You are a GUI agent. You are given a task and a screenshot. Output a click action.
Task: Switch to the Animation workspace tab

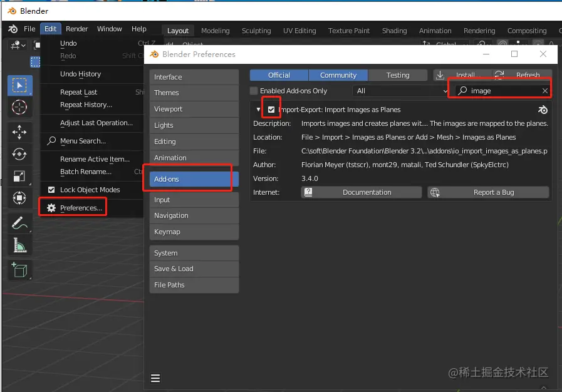pos(435,31)
